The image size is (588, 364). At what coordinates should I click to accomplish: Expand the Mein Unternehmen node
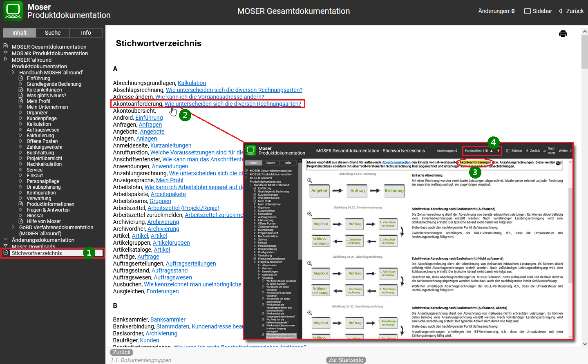coord(21,107)
